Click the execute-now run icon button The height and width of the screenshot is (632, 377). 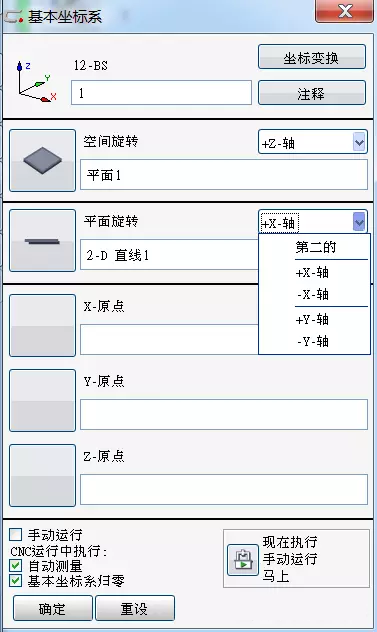(243, 560)
